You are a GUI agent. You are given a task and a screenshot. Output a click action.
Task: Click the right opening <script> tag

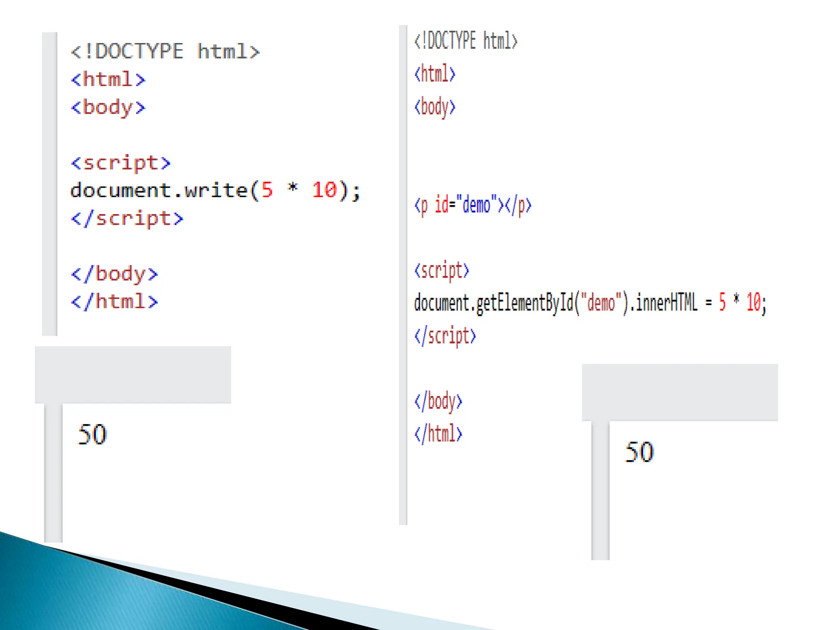[441, 271]
